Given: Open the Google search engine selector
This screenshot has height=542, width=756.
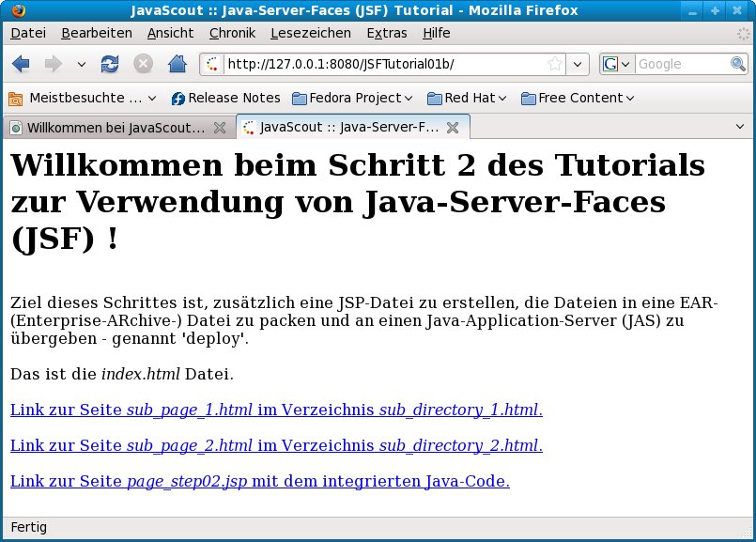Looking at the screenshot, I should click(x=616, y=64).
